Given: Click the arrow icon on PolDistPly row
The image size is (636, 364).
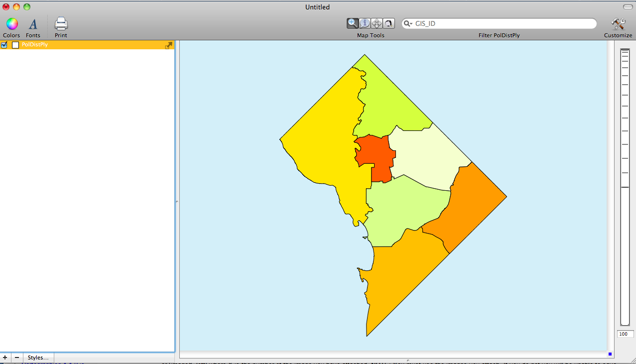Looking at the screenshot, I should [x=169, y=45].
